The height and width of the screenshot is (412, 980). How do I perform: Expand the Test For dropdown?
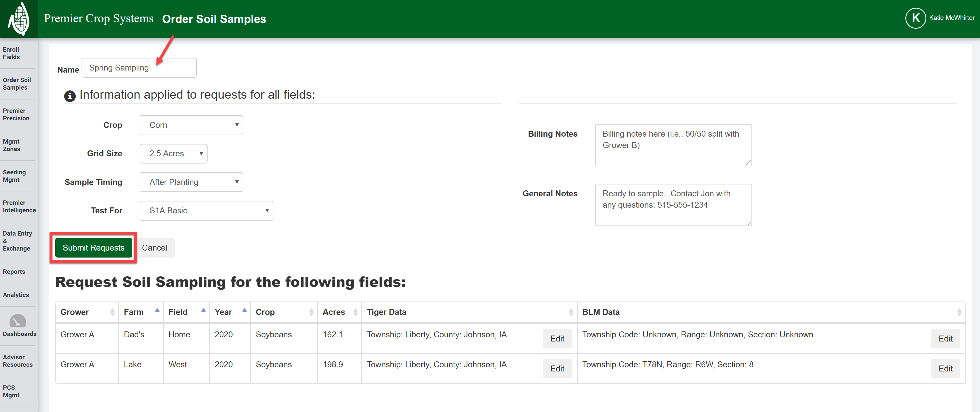coord(206,211)
